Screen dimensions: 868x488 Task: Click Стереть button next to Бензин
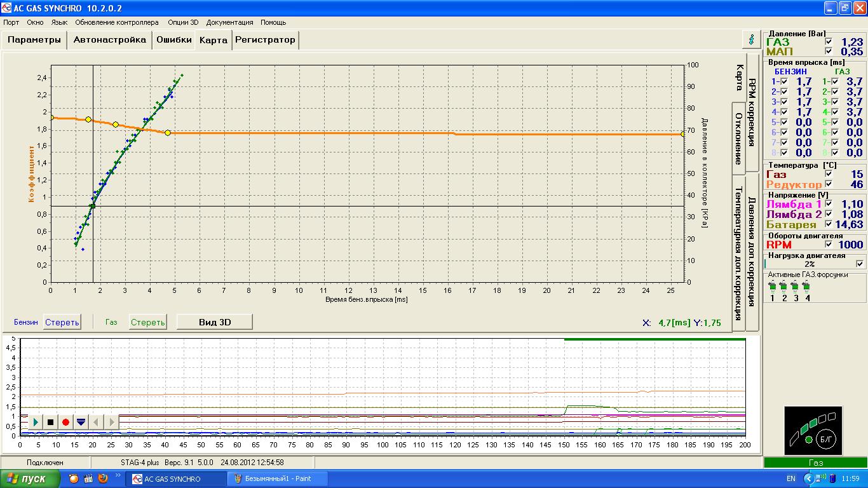(62, 322)
